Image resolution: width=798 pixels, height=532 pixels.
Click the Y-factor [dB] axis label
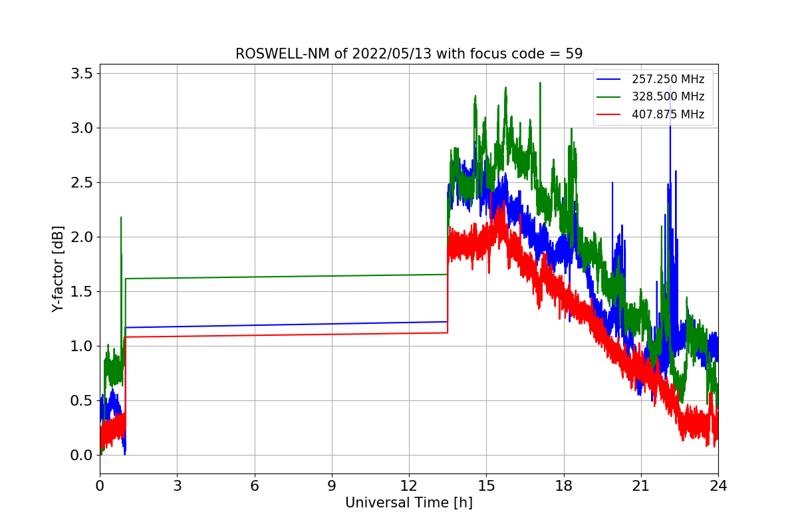pyautogui.click(x=59, y=269)
